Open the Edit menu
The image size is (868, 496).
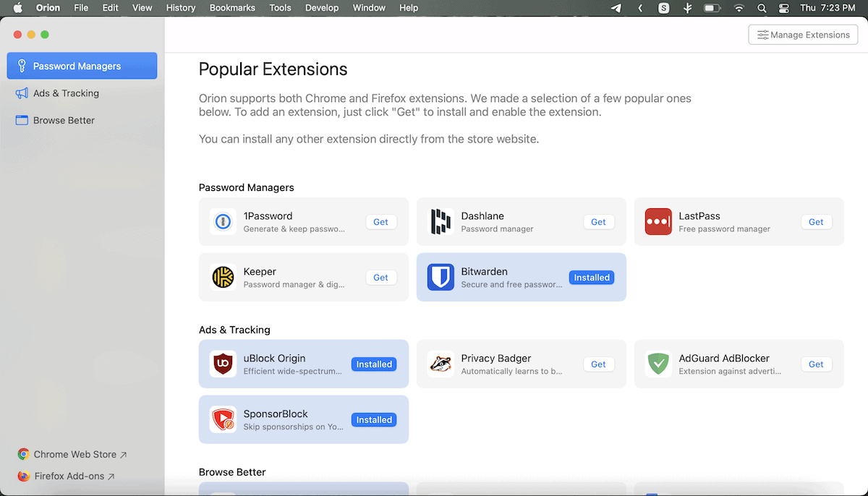pyautogui.click(x=110, y=8)
